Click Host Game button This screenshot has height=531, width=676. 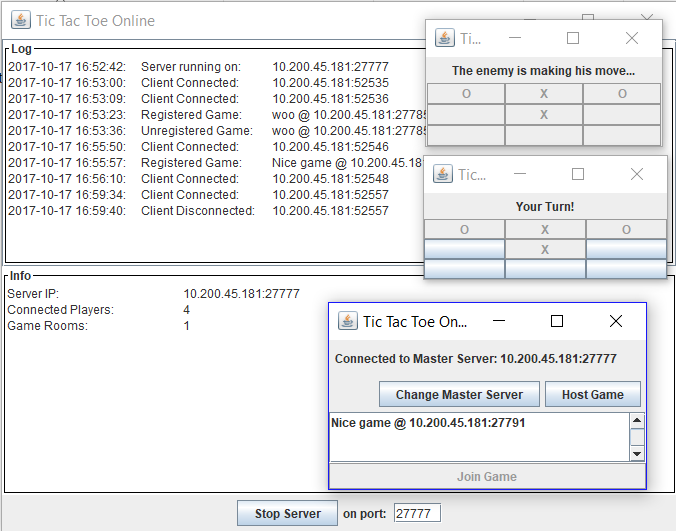coord(593,394)
